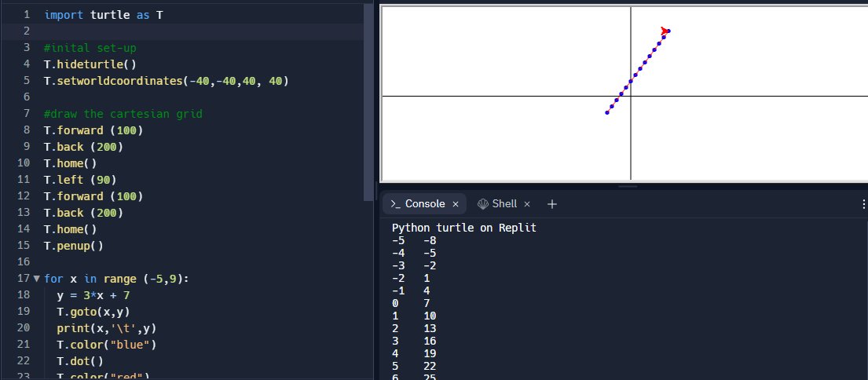Image resolution: width=868 pixels, height=380 pixels.
Task: Click the T.goto(x,y) line
Action: click(x=93, y=312)
